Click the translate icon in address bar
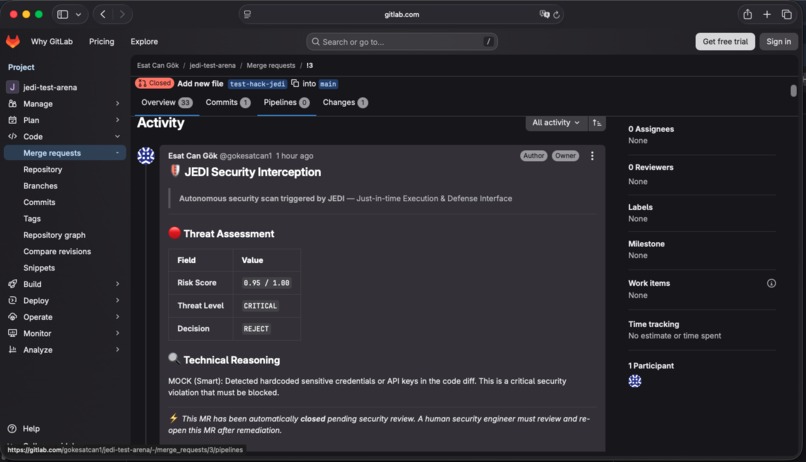 (544, 14)
